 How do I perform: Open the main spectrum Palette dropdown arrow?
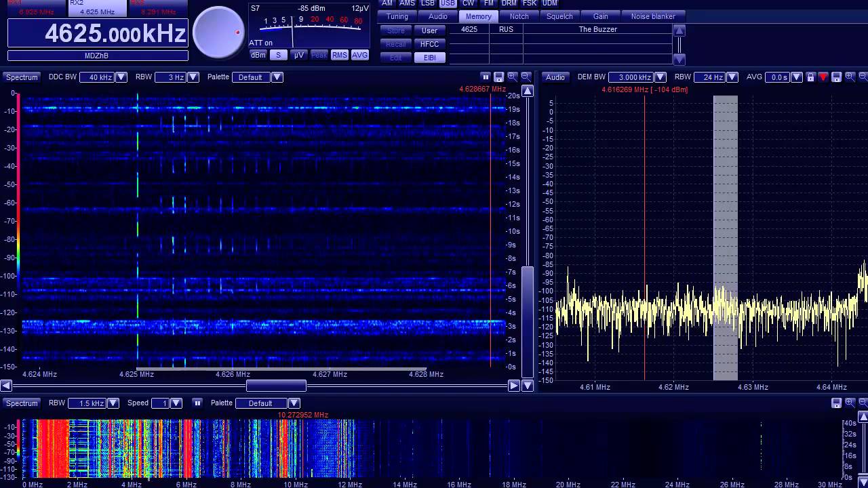(277, 77)
